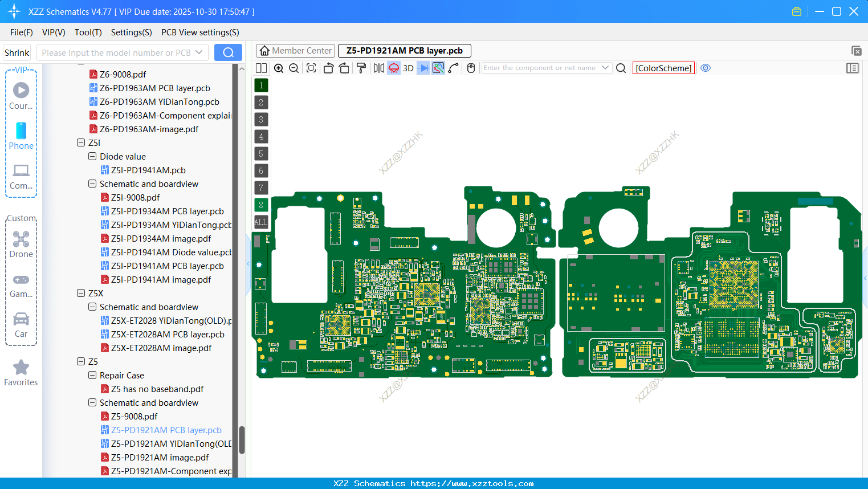Screen dimensions: 868x489
Task: Activate the mirror/flip board tool
Action: (379, 68)
